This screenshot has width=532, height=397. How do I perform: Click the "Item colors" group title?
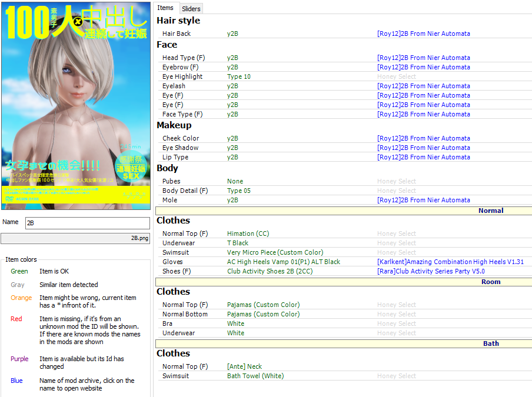click(x=21, y=259)
